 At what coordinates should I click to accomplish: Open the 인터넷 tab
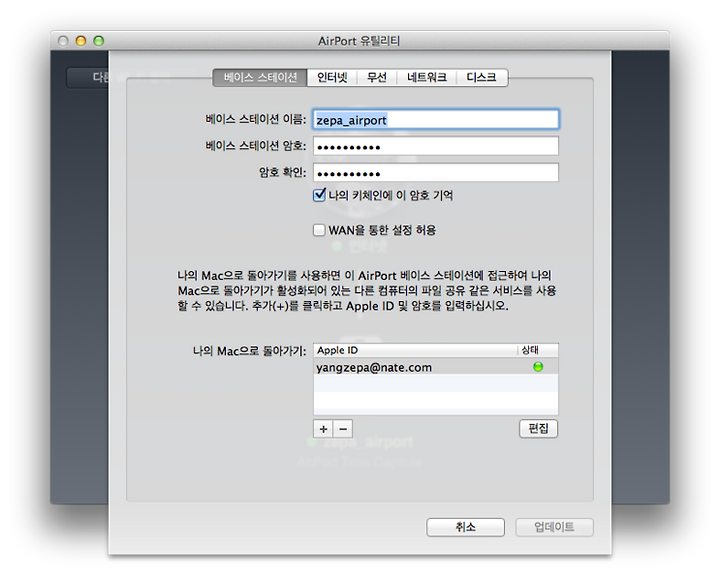(332, 78)
